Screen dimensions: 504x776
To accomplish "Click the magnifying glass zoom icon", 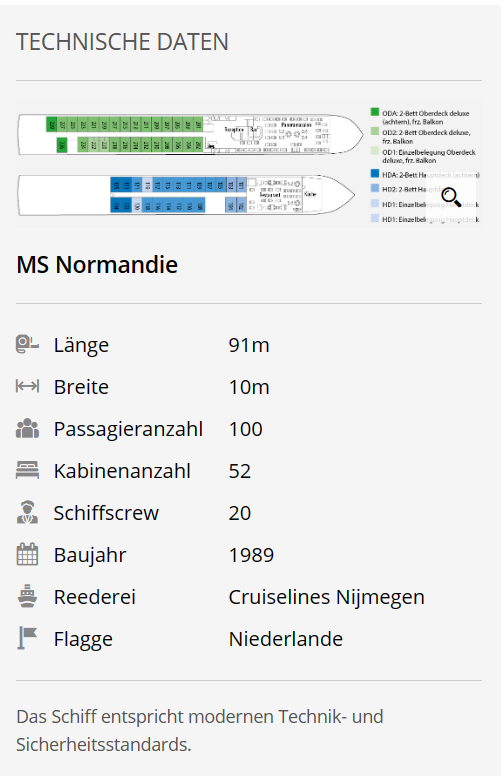I will coord(451,197).
